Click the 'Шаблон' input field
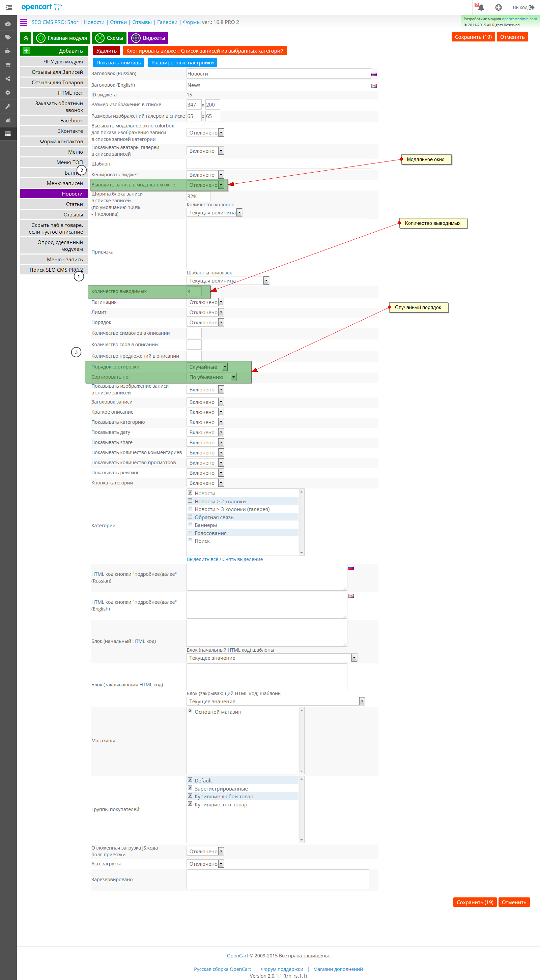This screenshot has height=980, width=540. [x=279, y=164]
